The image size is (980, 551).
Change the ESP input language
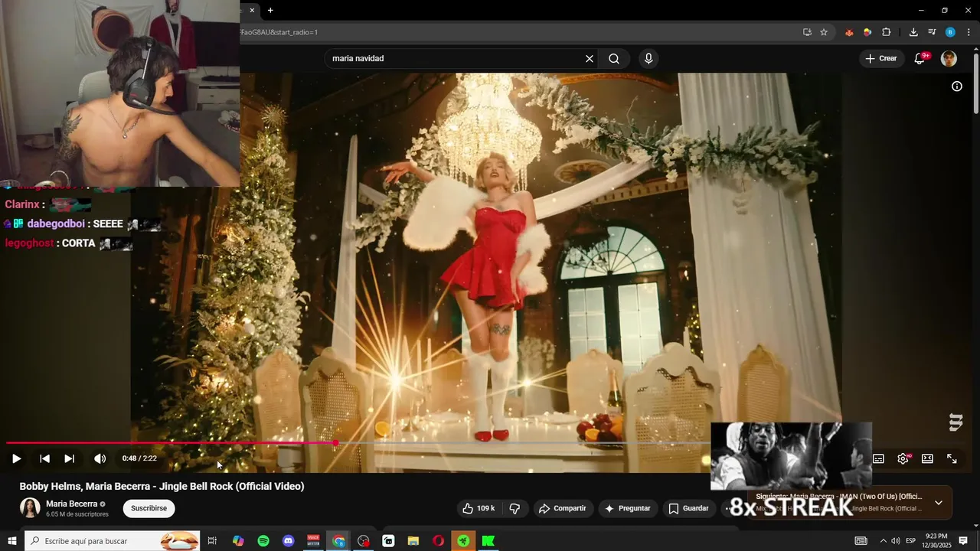[911, 541]
